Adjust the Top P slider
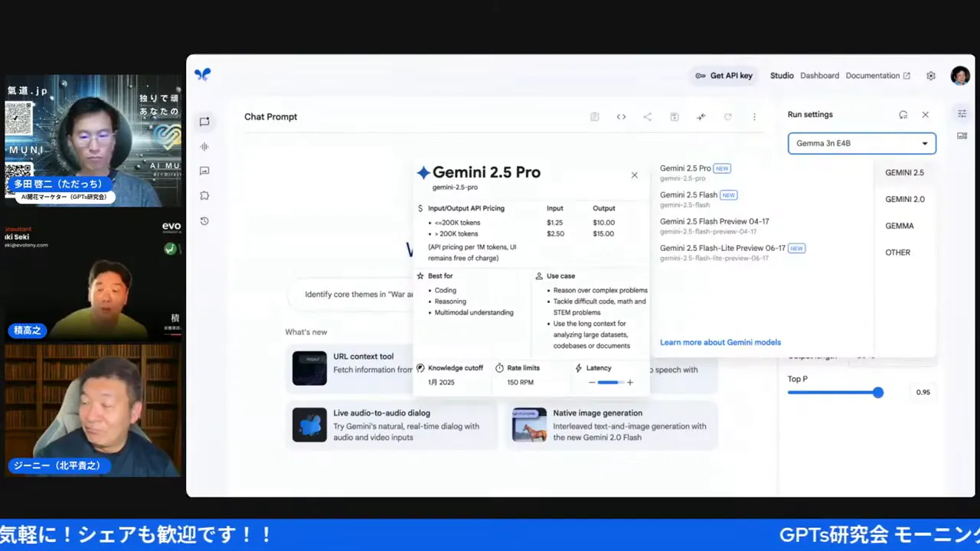Screen dimensions: 980x551 tap(835, 393)
